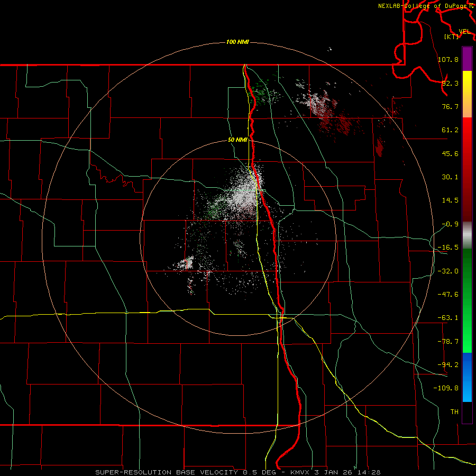Select the 92.3 velocity scale value
Screen dimensions: 476x476
450,83
